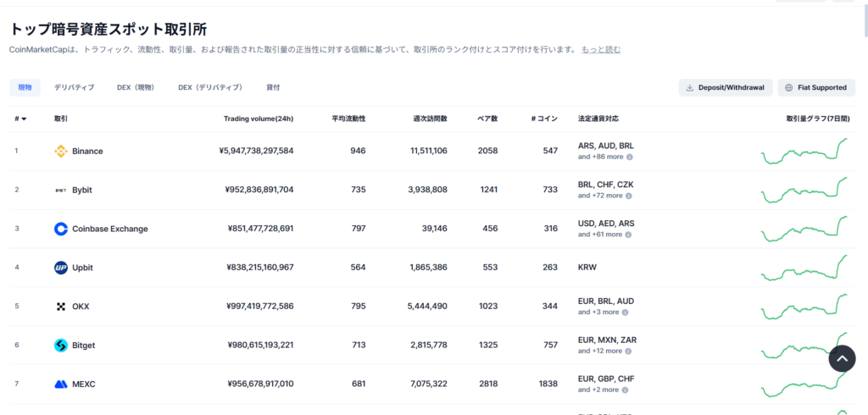Click the OKX logo icon
The height and width of the screenshot is (415, 868).
point(61,307)
